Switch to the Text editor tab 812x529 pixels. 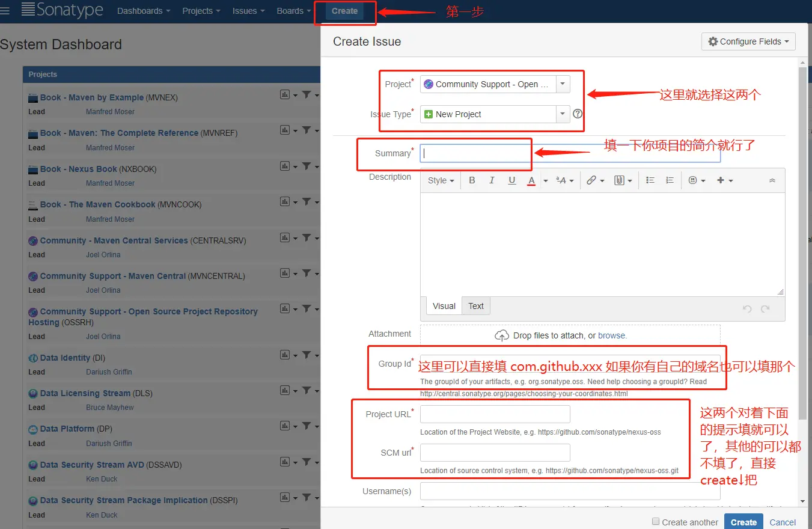coord(476,306)
